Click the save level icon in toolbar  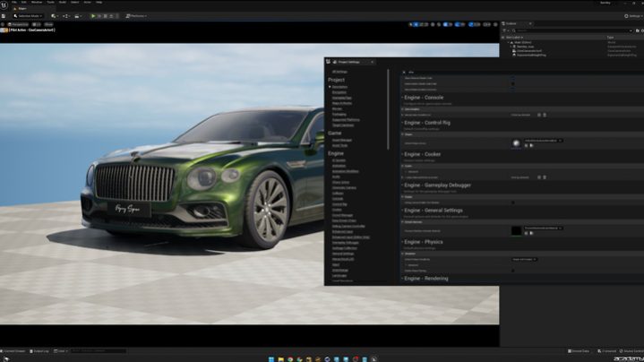click(4, 16)
